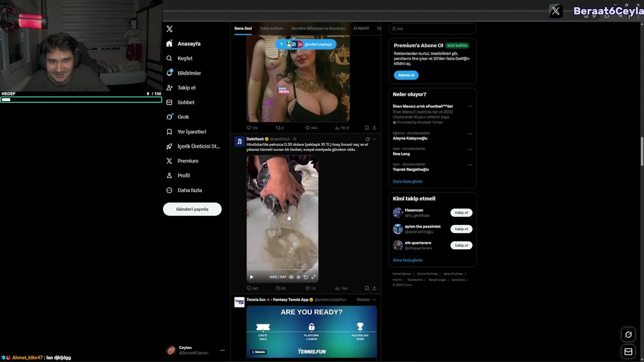Viewport: 644px width, 362px height.
Task: Switch to the ATABARI tab
Action: tap(361, 29)
